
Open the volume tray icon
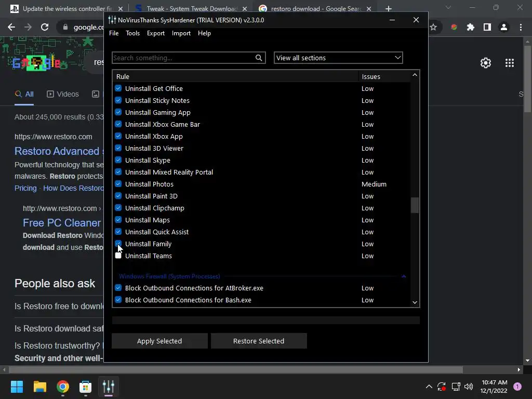tap(469, 387)
